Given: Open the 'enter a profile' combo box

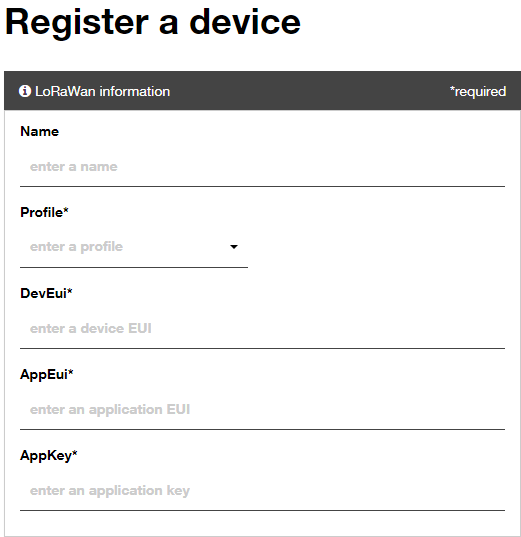Looking at the screenshot, I should tap(134, 247).
